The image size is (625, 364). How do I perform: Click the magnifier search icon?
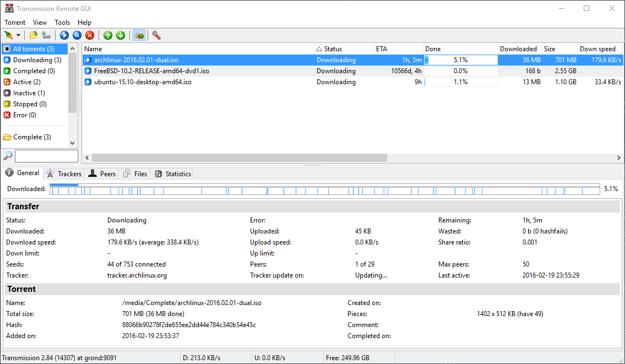coord(8,156)
